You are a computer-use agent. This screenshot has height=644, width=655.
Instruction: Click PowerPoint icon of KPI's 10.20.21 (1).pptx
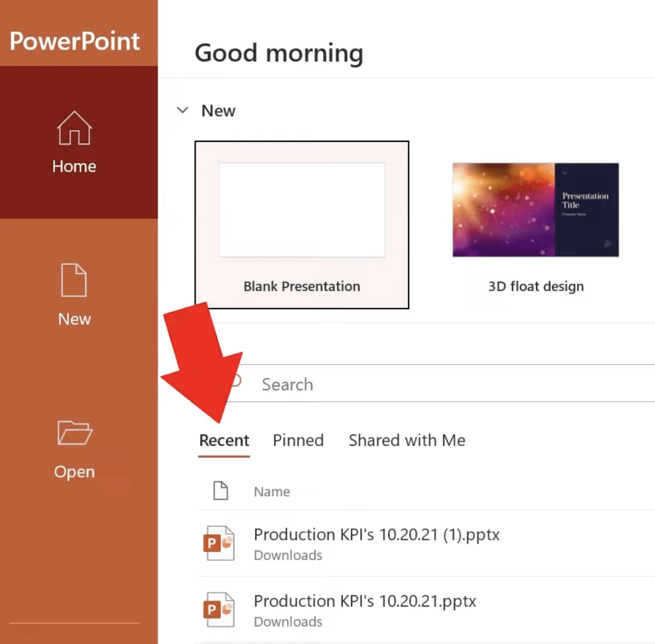(x=219, y=543)
